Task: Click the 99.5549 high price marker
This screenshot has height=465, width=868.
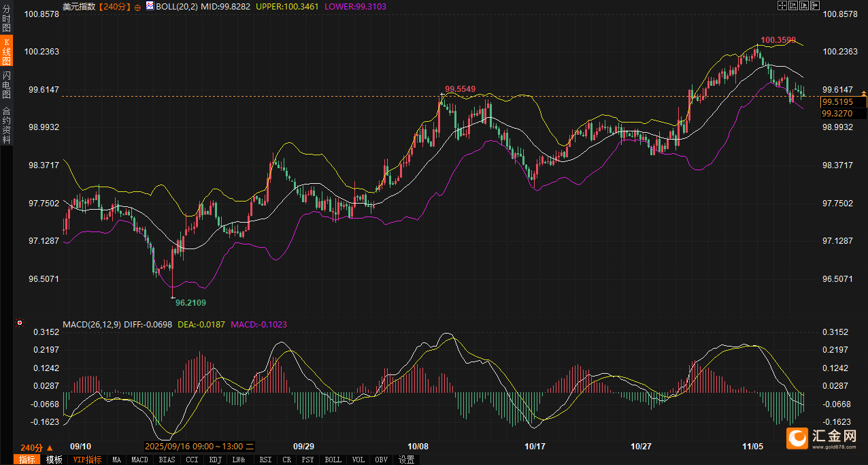Action: pos(460,89)
